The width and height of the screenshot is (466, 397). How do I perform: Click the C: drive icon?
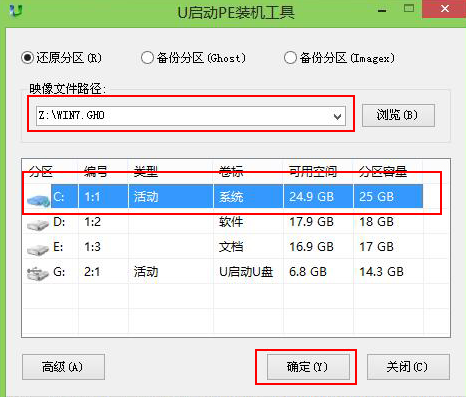[38, 200]
